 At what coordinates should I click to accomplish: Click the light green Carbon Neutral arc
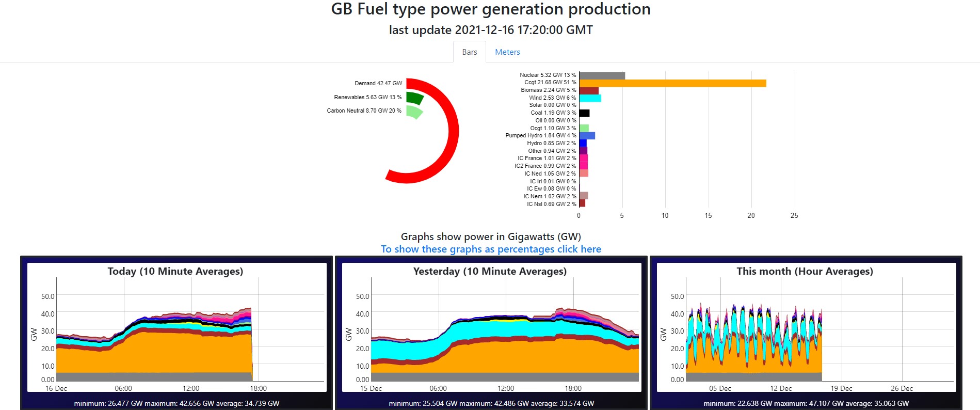pos(414,112)
